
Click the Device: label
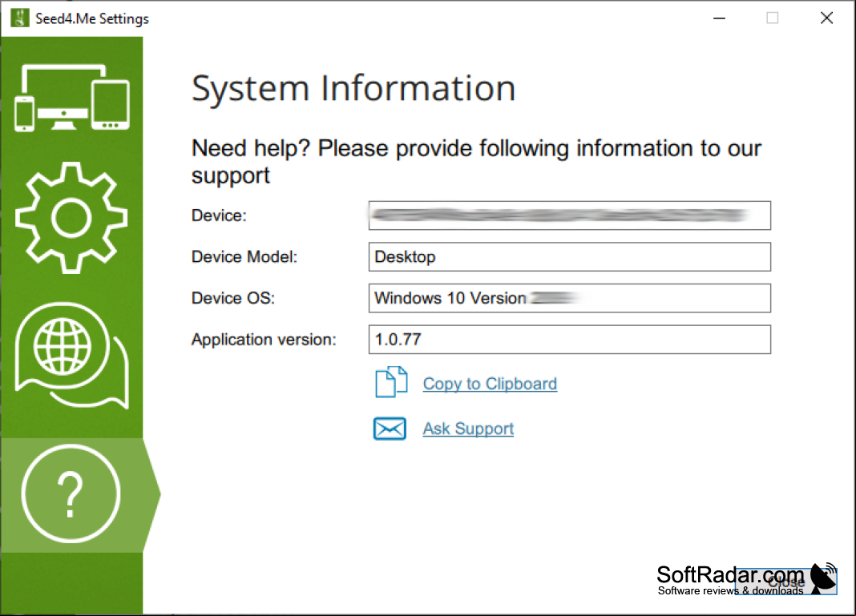(x=219, y=215)
